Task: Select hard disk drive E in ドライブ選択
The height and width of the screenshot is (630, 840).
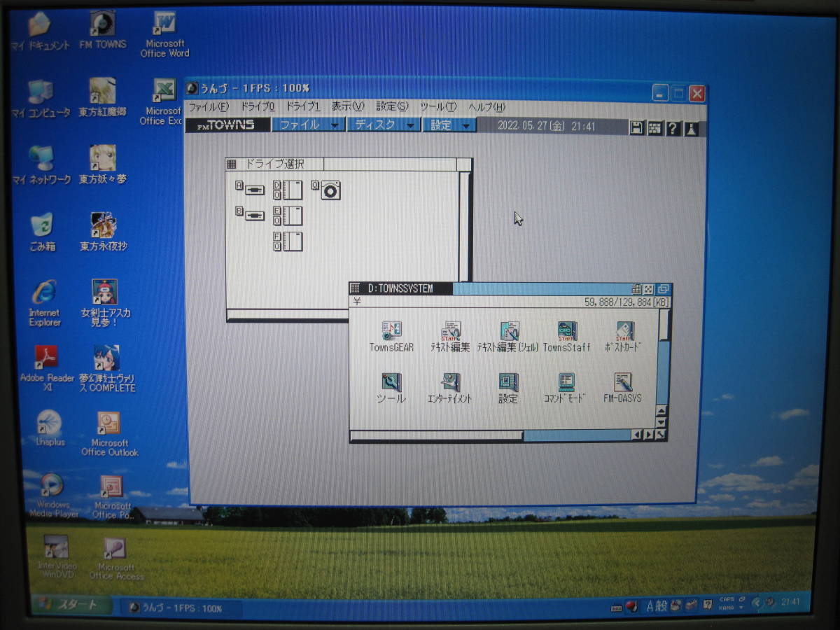Action: click(288, 216)
